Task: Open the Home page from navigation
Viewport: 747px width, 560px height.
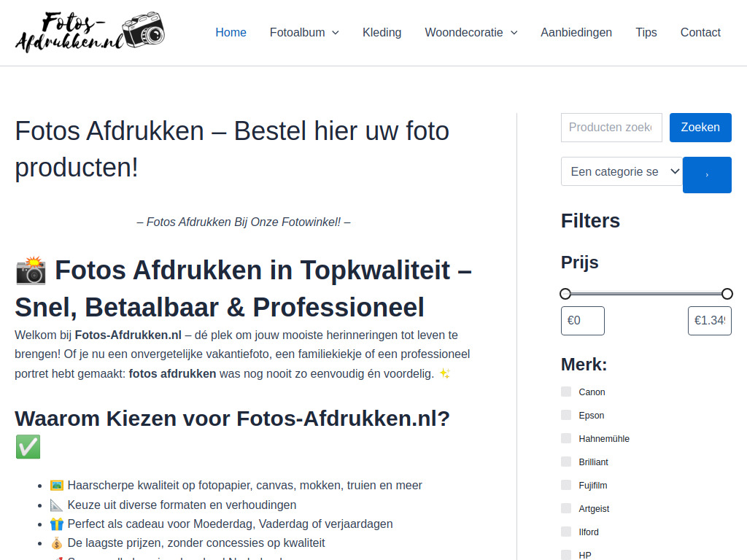Action: pos(231,33)
